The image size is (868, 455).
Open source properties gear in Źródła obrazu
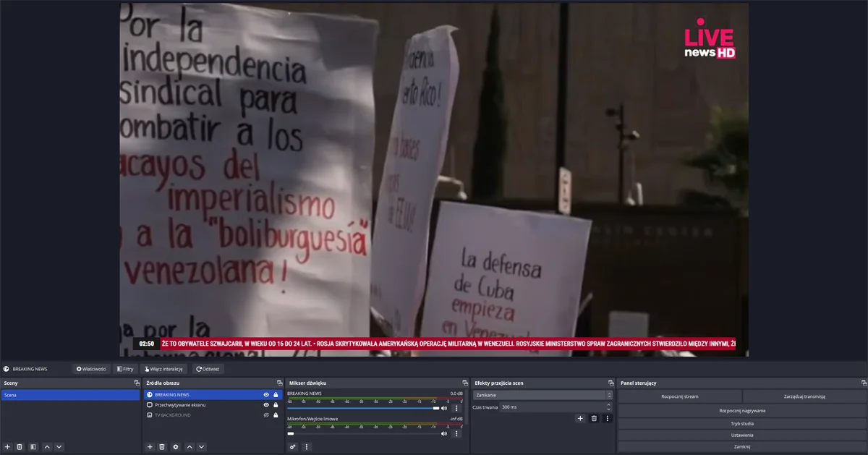pos(175,447)
